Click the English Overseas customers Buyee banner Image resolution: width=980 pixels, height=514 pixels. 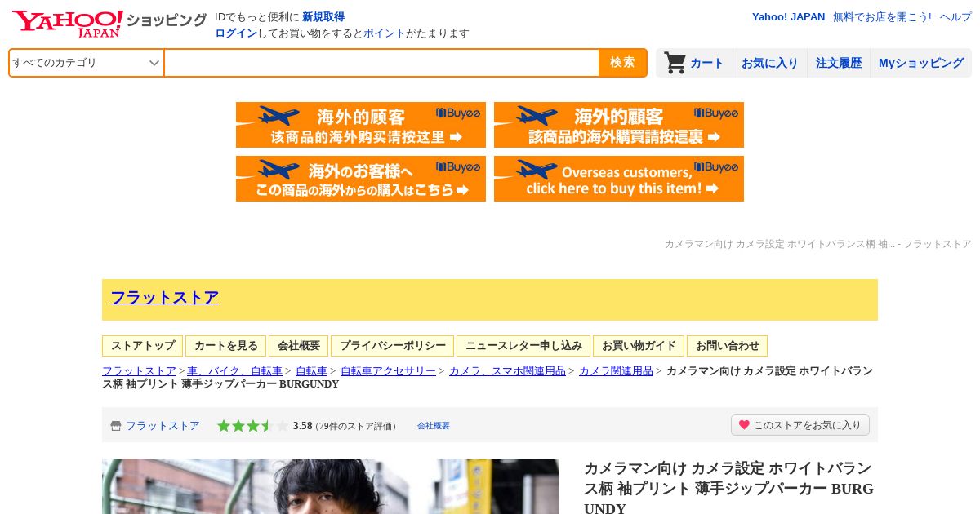pos(619,179)
